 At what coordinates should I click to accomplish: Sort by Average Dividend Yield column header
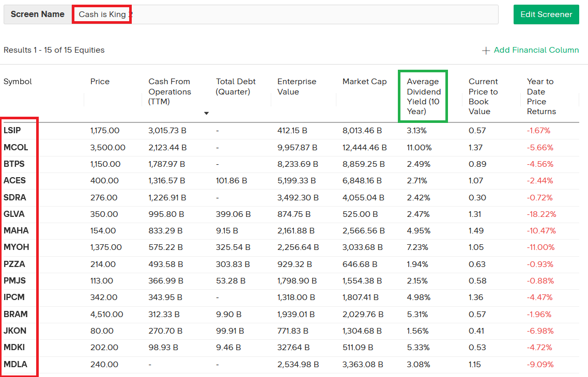click(x=423, y=97)
